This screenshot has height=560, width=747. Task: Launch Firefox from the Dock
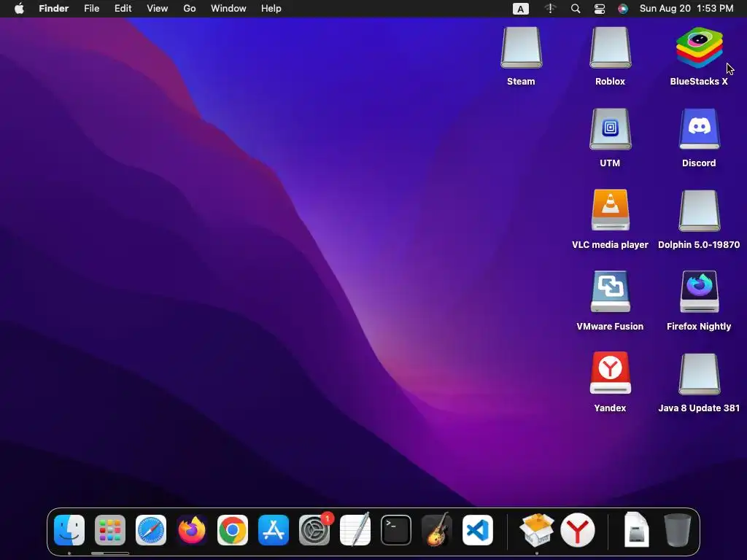[x=192, y=530]
